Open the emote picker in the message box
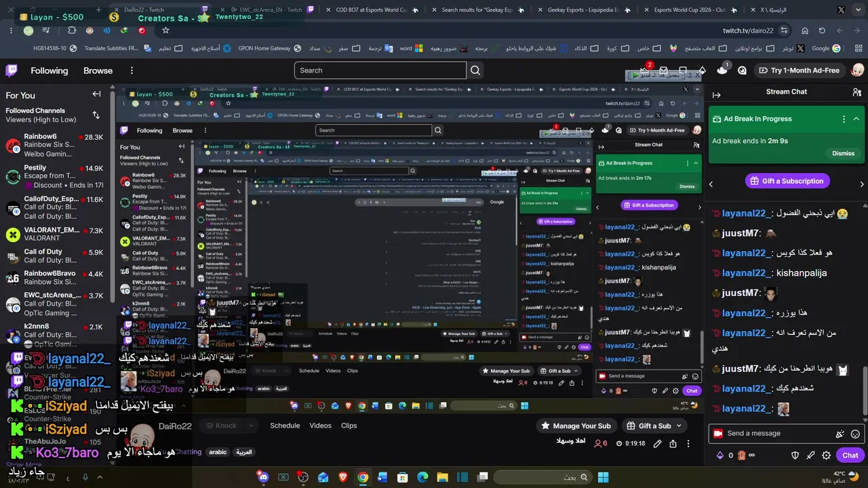Image resolution: width=868 pixels, height=488 pixels. pos(855,434)
